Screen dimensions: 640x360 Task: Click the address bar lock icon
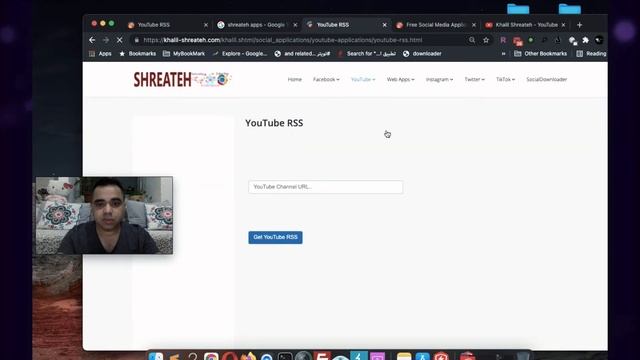[x=137, y=40]
